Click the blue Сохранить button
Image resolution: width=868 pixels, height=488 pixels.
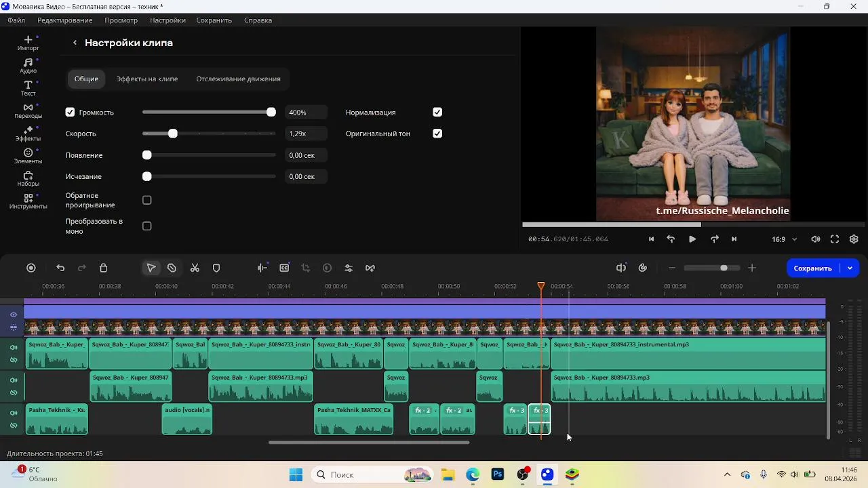point(812,268)
